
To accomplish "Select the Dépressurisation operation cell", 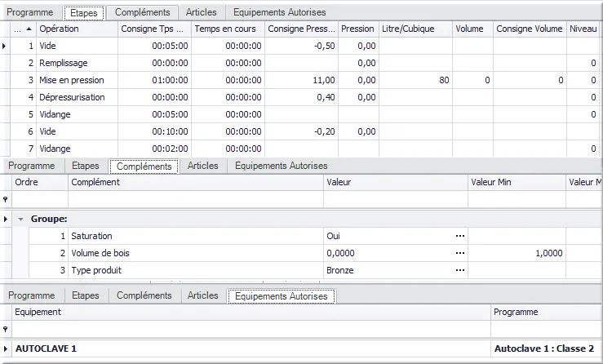I will pyautogui.click(x=77, y=97).
